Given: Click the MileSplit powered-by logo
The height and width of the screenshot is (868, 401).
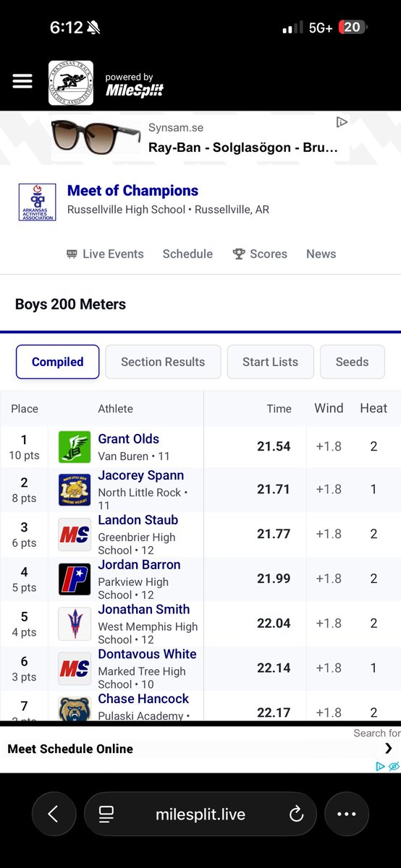Looking at the screenshot, I should pyautogui.click(x=134, y=85).
